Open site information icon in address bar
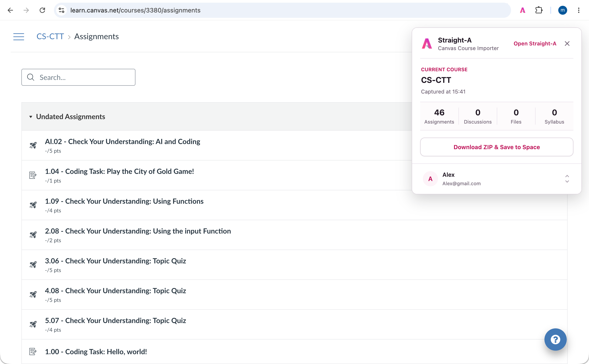Screen dimensions: 589x364 point(62,10)
